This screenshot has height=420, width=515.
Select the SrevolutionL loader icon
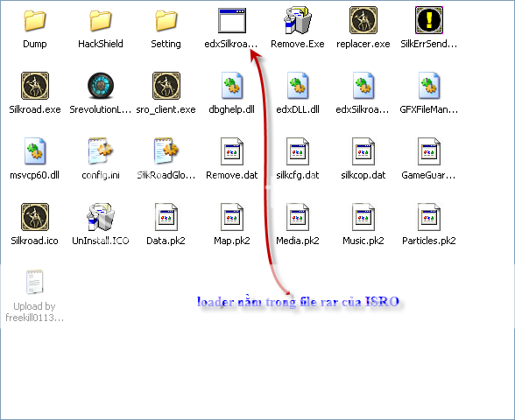click(x=101, y=86)
